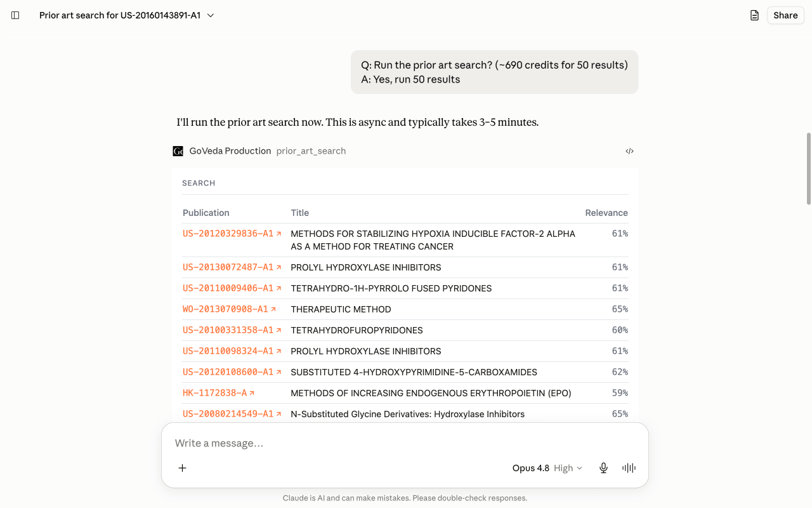Open the document artifacts icon beside Share

754,15
